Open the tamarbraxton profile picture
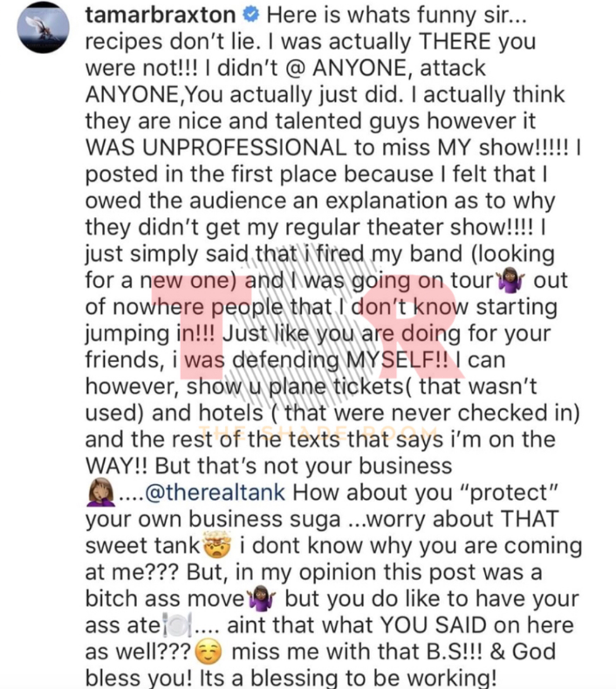616x689 pixels. click(x=43, y=27)
